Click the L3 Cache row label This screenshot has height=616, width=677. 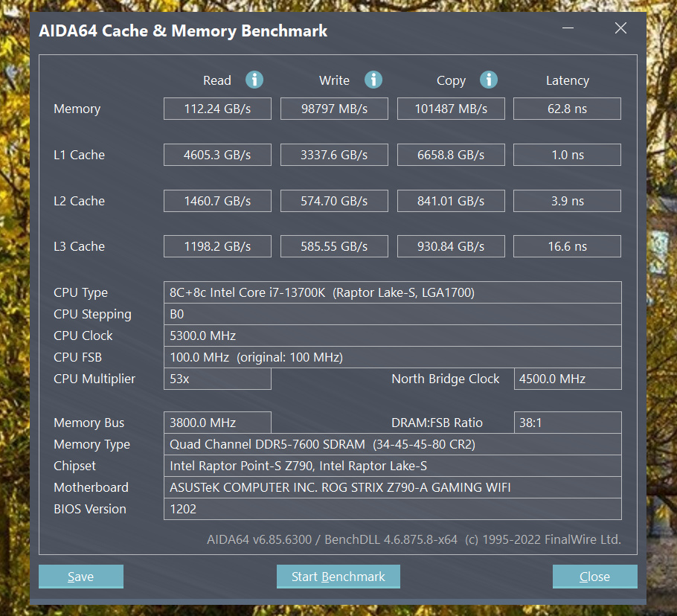pyautogui.click(x=79, y=246)
